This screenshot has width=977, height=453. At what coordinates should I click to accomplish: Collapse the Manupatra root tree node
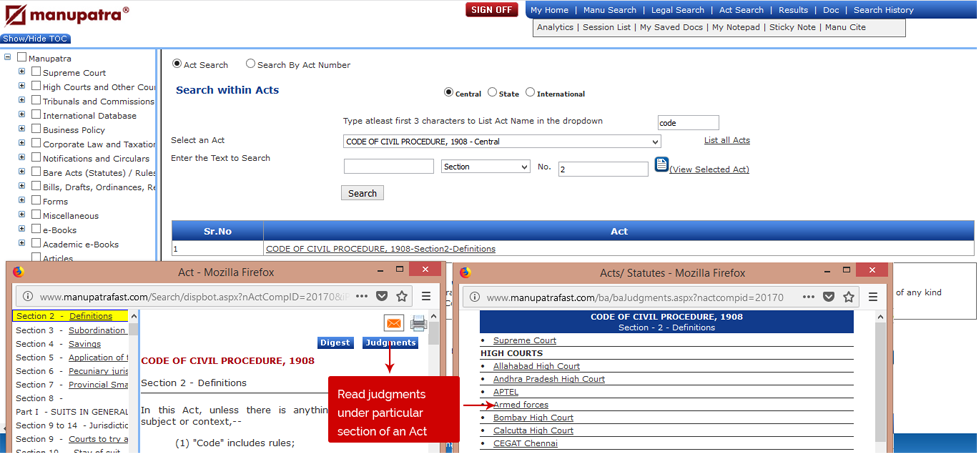7,57
